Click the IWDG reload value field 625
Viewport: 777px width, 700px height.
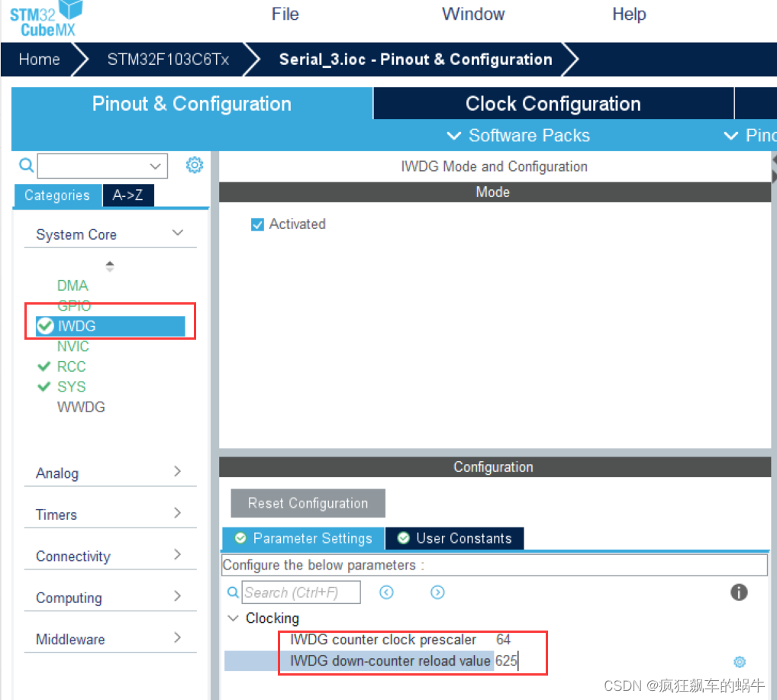coord(507,661)
